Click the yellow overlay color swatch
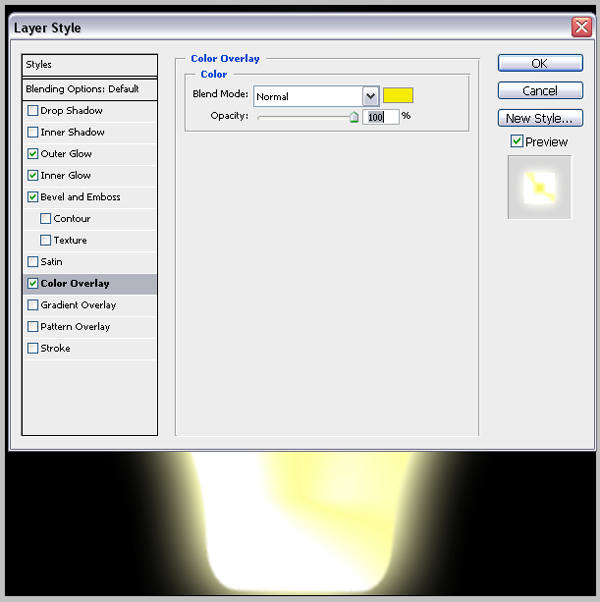The height and width of the screenshot is (602, 600). [398, 95]
